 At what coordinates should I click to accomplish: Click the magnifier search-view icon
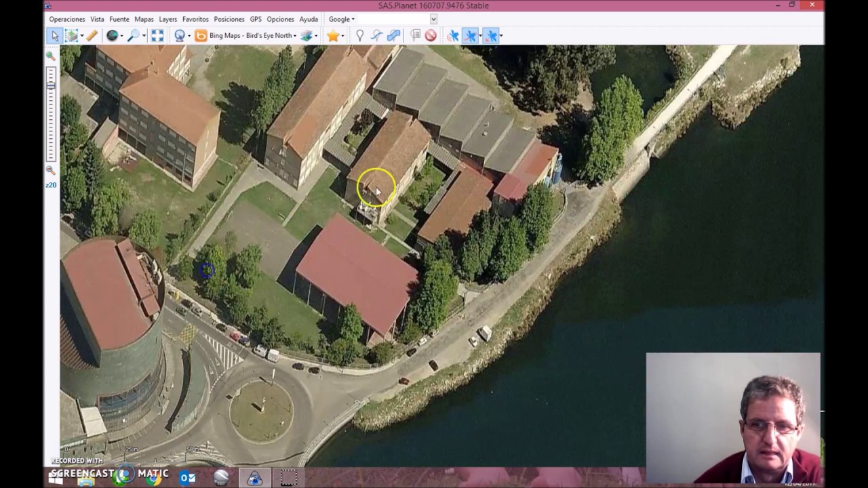point(134,35)
